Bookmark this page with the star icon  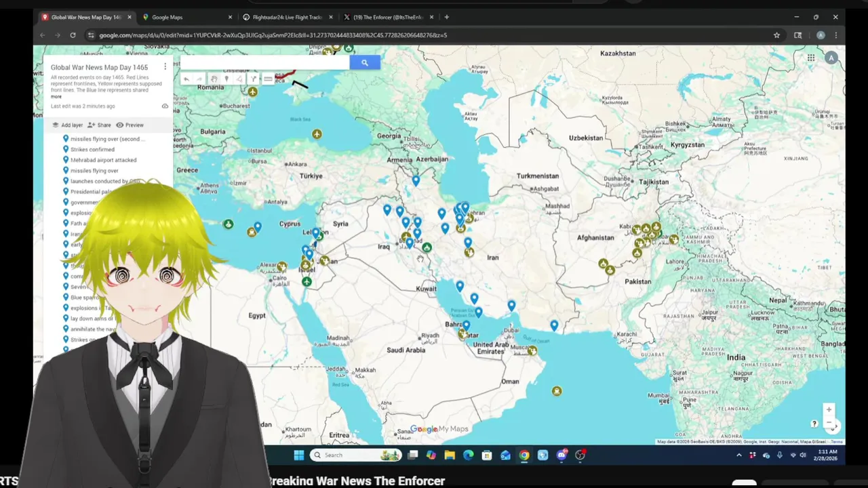tap(776, 35)
